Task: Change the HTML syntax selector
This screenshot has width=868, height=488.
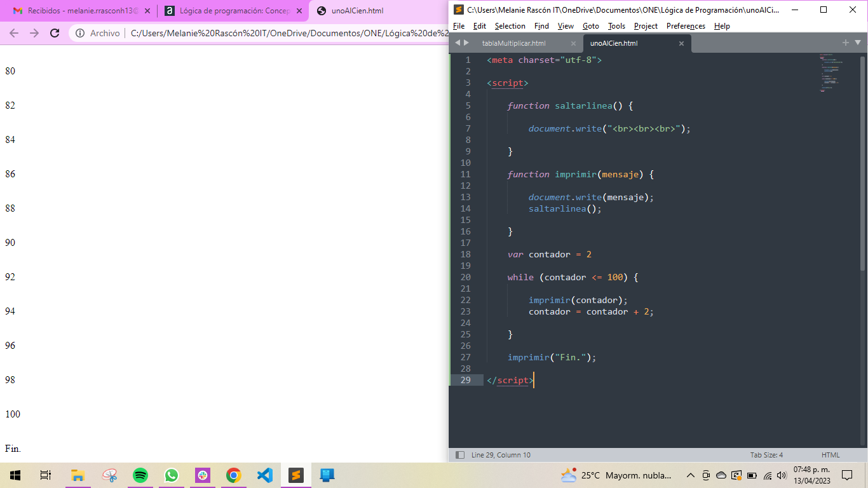Action: 831,455
